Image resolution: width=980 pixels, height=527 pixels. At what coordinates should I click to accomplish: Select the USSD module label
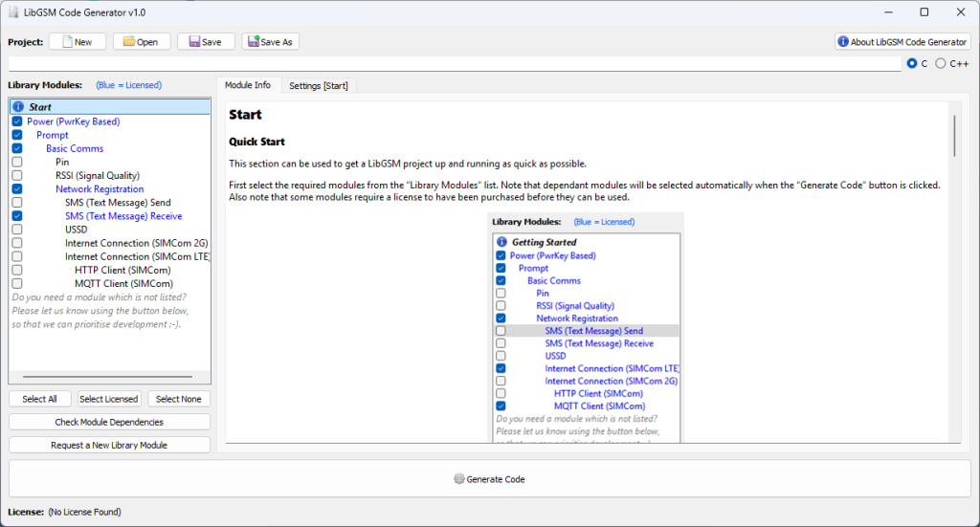click(x=77, y=230)
